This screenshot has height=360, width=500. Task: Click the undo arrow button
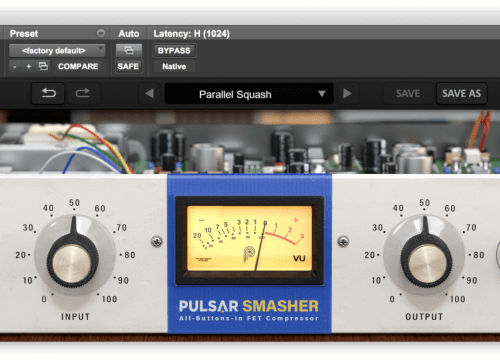[48, 94]
